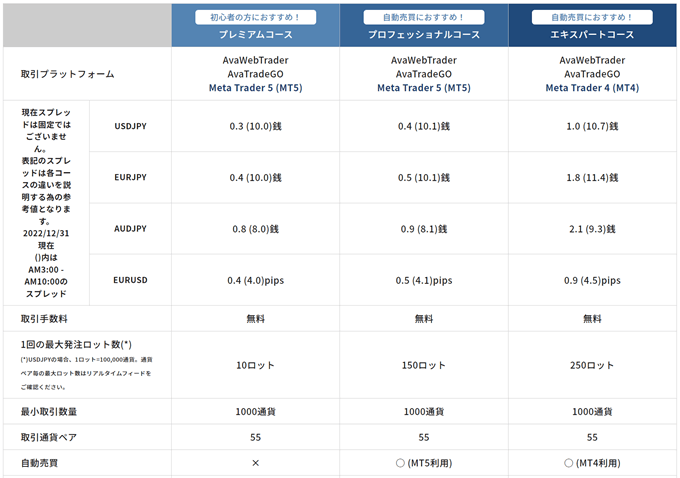Click AvaWebTrader under プレミアムコース
This screenshot has height=478, width=680.
[x=255, y=60]
